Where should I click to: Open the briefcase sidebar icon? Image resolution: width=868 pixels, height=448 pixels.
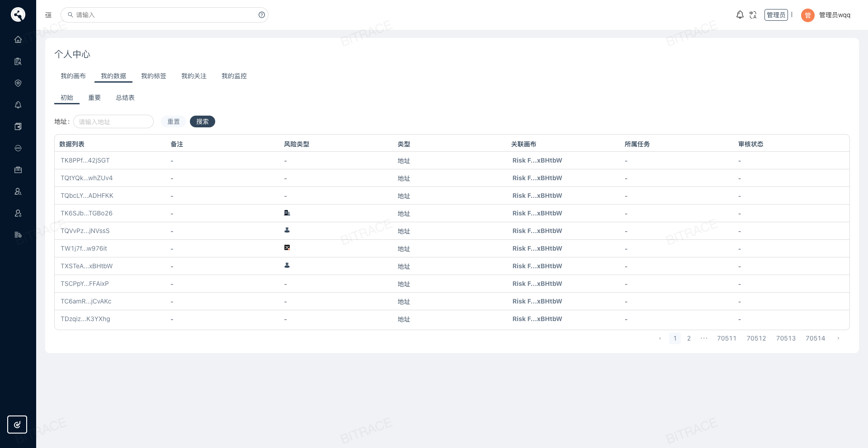click(18, 170)
